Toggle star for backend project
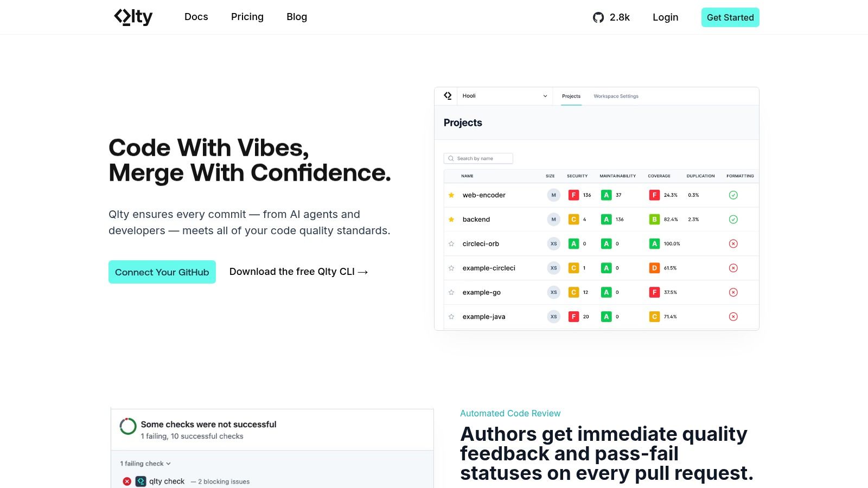868x488 pixels. click(451, 220)
